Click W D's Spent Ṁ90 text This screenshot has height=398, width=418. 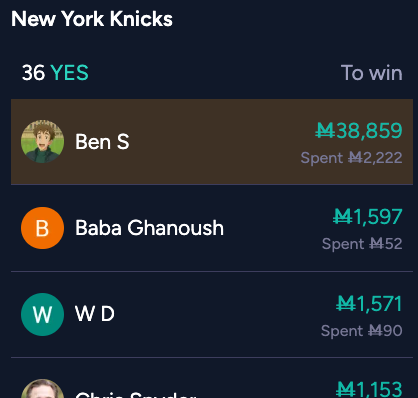point(362,331)
